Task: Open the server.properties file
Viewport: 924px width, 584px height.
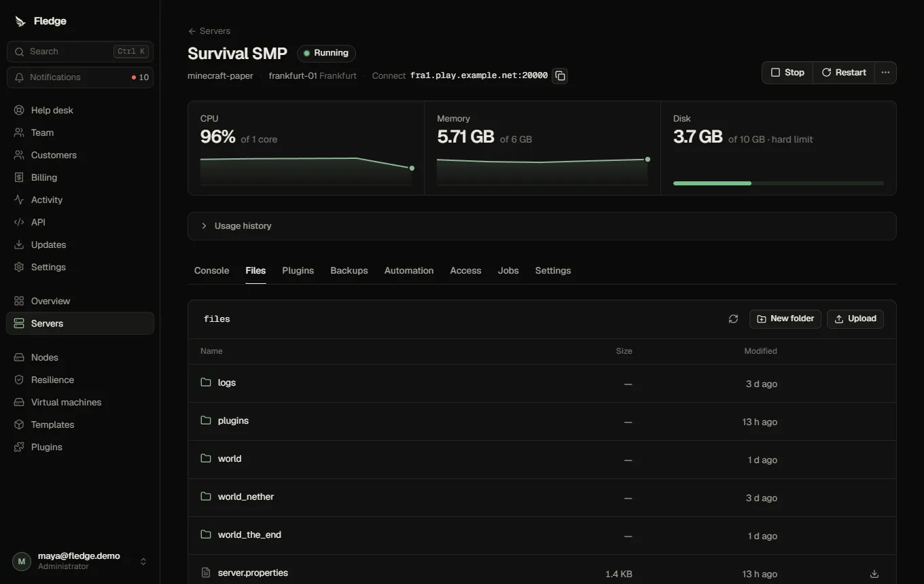Action: point(253,573)
